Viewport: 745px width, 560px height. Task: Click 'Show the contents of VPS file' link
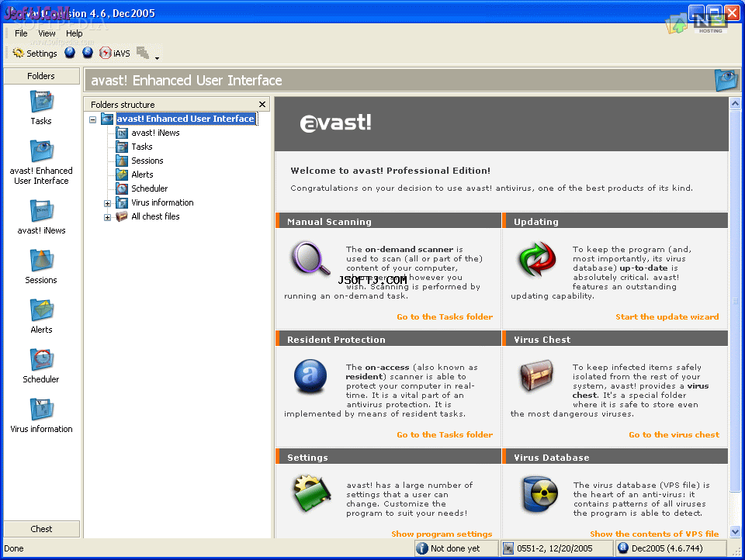(x=654, y=534)
